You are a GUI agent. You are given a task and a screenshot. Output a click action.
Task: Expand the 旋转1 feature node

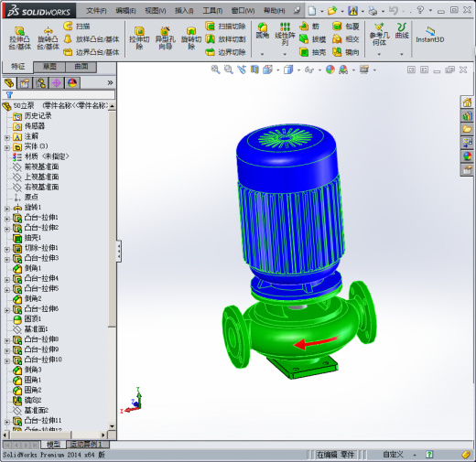pyautogui.click(x=7, y=209)
